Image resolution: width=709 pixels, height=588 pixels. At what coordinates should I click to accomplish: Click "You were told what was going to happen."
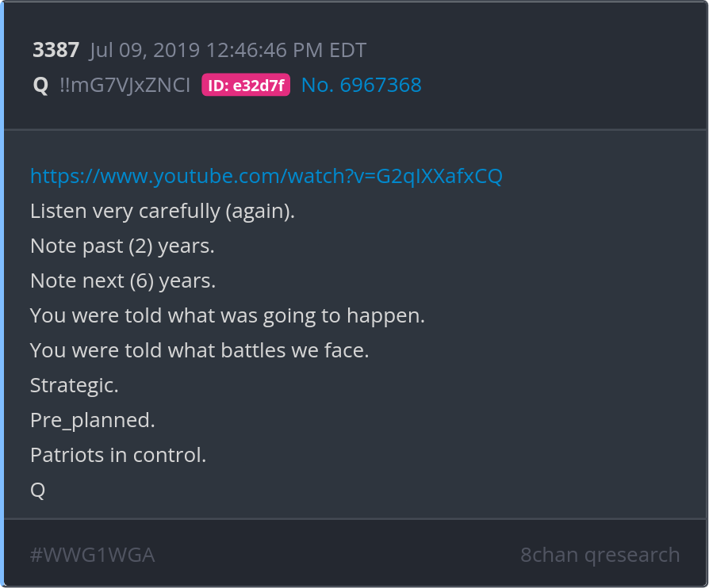[x=228, y=315]
